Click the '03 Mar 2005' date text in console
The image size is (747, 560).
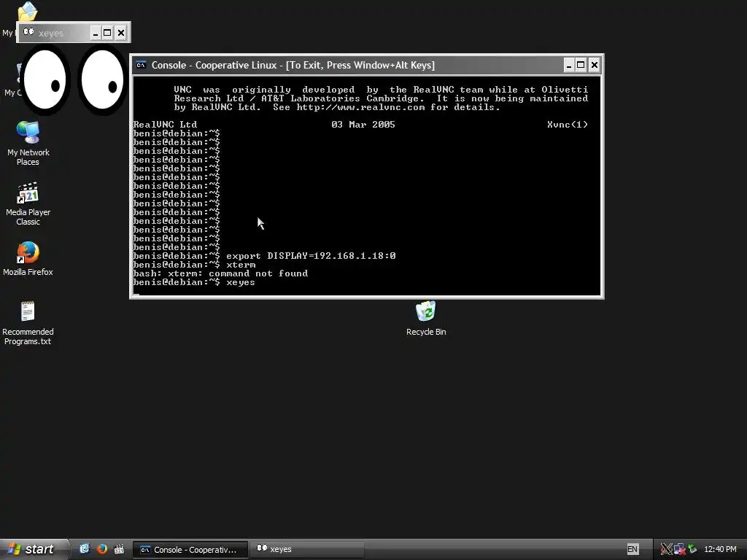[363, 125]
